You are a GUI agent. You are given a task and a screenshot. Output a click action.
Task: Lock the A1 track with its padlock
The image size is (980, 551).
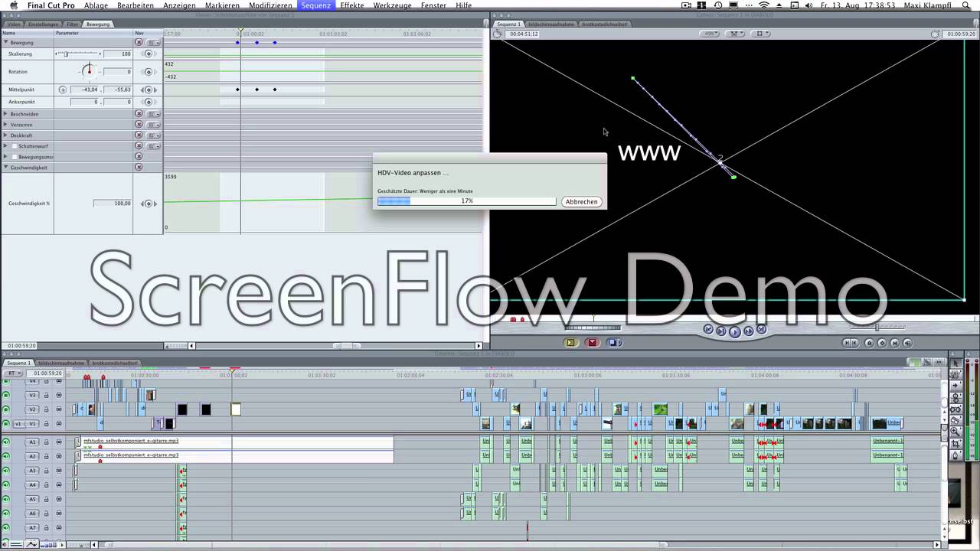[x=46, y=442]
